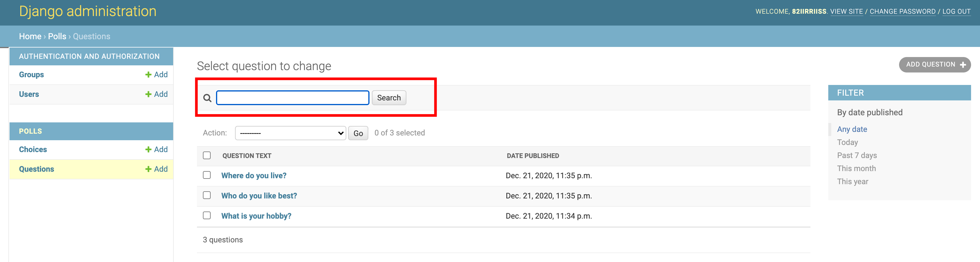Viewport: 980px width, 262px height.
Task: Open the 'What is your hobby?' question
Action: coord(256,216)
